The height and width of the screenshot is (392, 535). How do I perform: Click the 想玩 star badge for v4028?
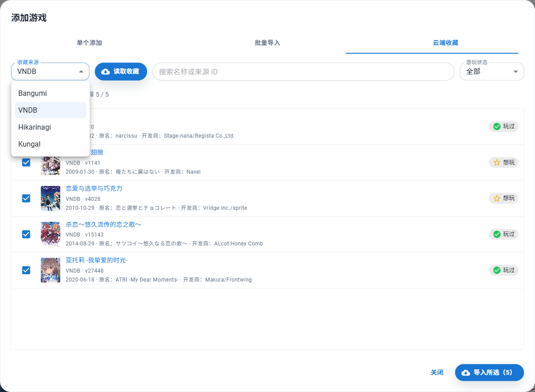pos(503,198)
